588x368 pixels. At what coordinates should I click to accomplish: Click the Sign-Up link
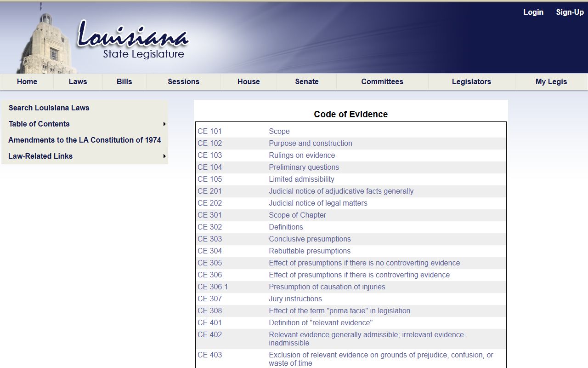tap(570, 12)
